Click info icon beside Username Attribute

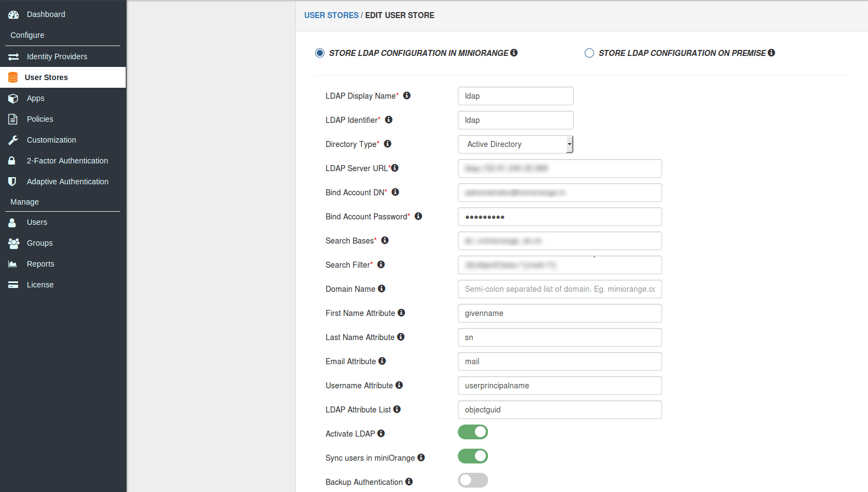399,385
